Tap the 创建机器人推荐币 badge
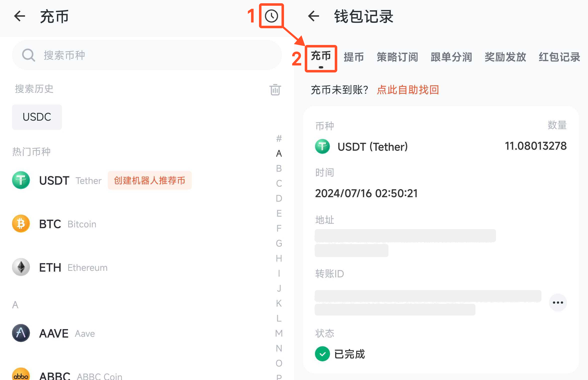 point(149,180)
